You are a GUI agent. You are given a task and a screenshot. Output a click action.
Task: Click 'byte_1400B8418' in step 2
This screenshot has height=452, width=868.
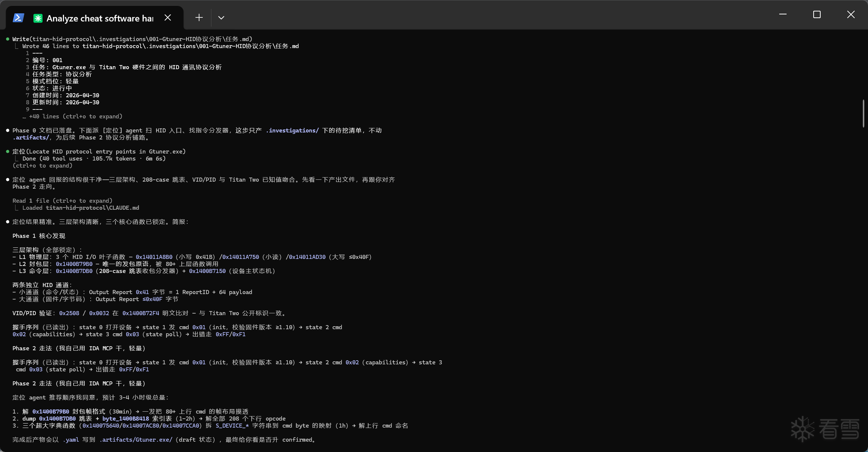[126, 419]
